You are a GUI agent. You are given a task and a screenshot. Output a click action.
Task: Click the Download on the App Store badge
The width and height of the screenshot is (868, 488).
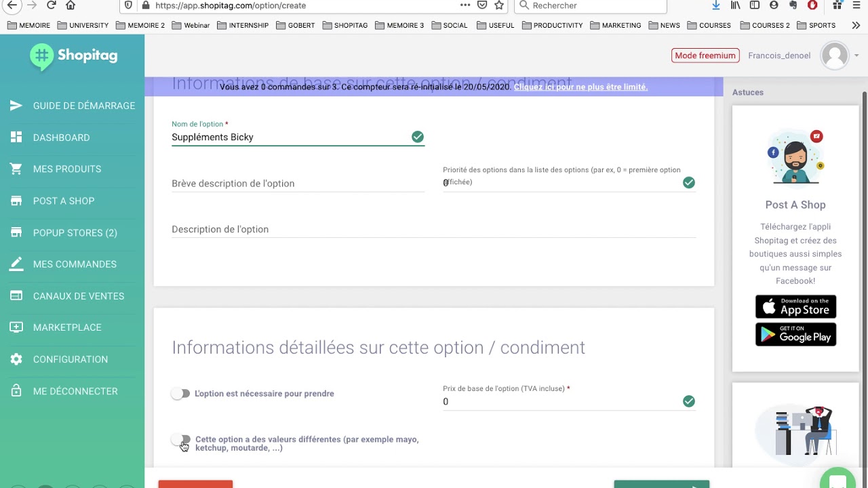pyautogui.click(x=795, y=306)
